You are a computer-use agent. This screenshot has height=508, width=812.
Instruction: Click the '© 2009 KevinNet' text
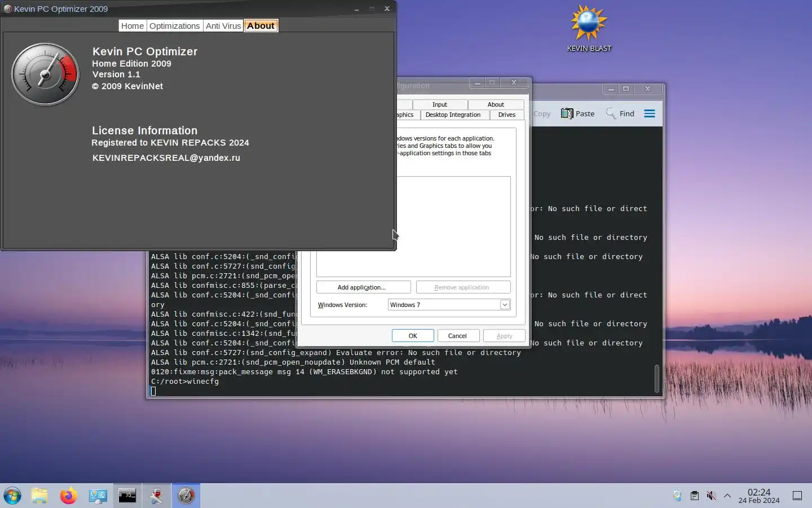pyautogui.click(x=127, y=86)
